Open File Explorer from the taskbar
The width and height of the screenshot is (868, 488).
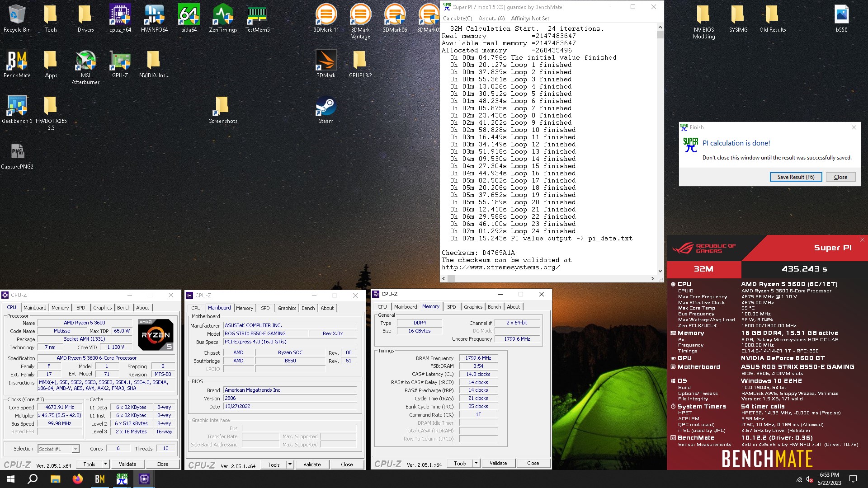(55, 479)
